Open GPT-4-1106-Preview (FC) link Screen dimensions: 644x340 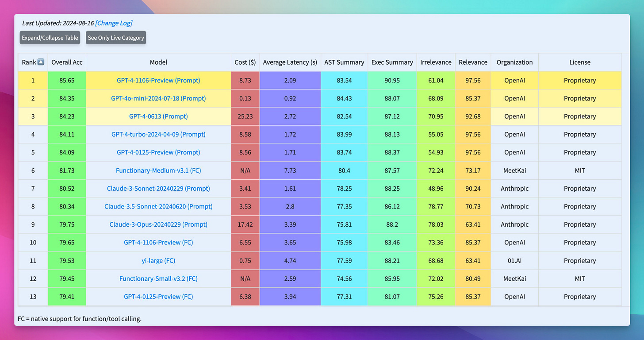pyautogui.click(x=158, y=243)
